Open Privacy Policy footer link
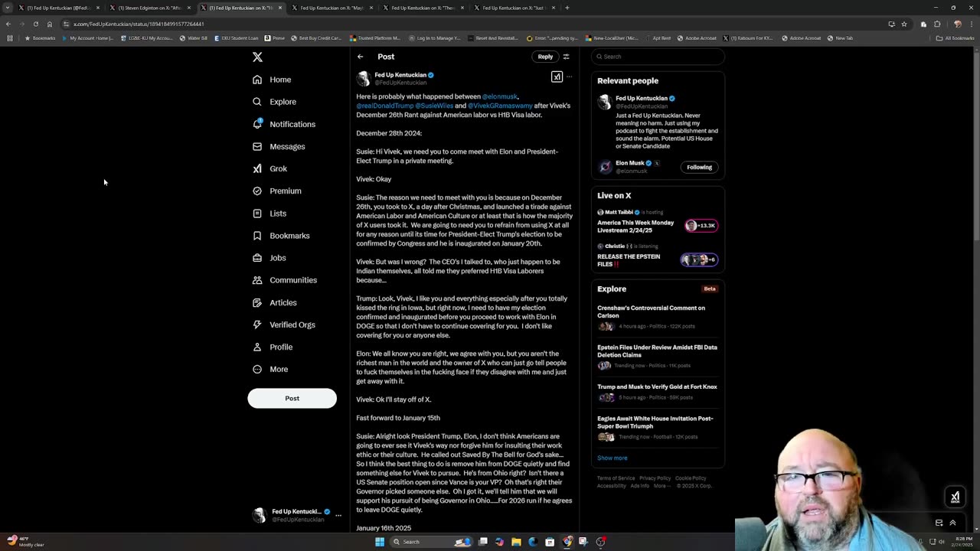 (x=655, y=478)
